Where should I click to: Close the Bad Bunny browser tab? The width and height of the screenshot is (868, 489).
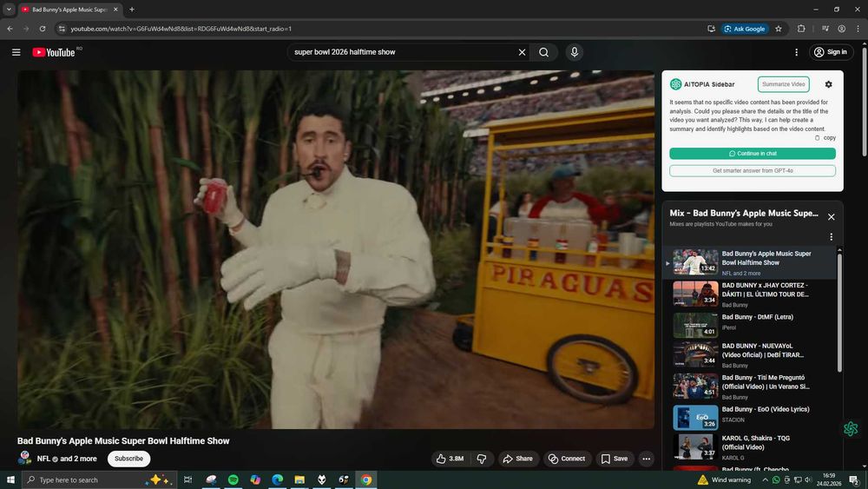pyautogui.click(x=115, y=10)
